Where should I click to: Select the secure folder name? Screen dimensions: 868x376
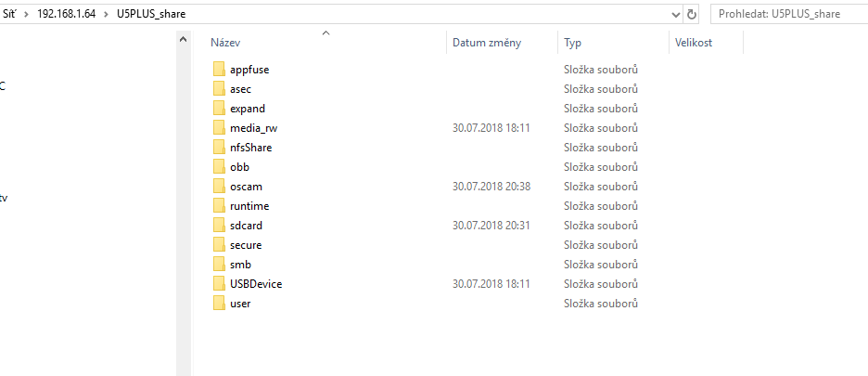point(246,245)
